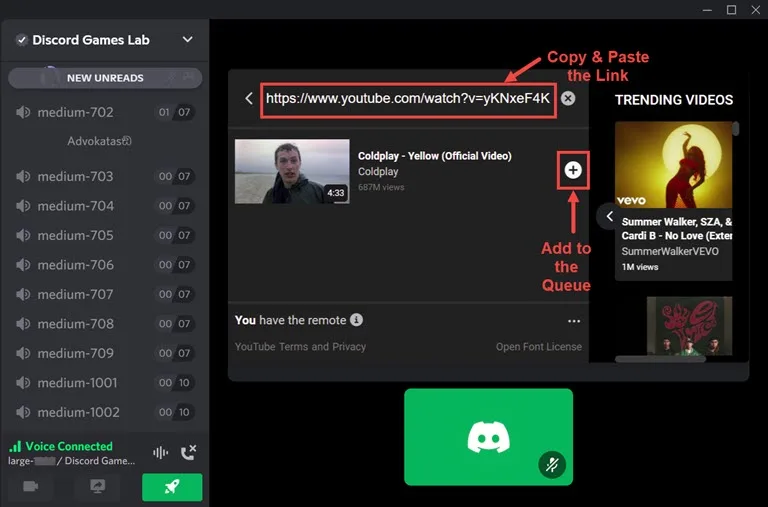Go back using the arrow left of URL field
The width and height of the screenshot is (768, 507).
[249, 98]
